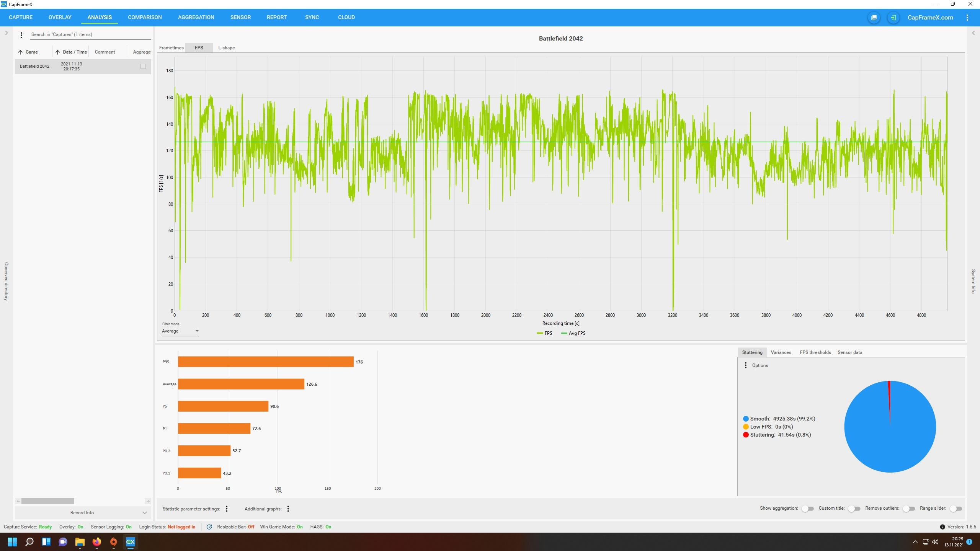Expand Observed directory side panel
This screenshot has width=980, height=551.
click(x=7, y=33)
